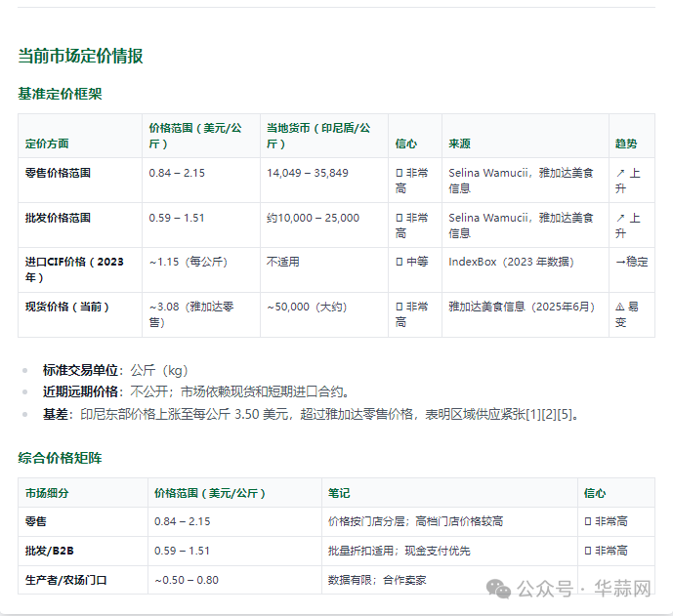Screen dimensions: 673x616
Task: Click the subheading 综合价格矩阵
Action: 61,458
